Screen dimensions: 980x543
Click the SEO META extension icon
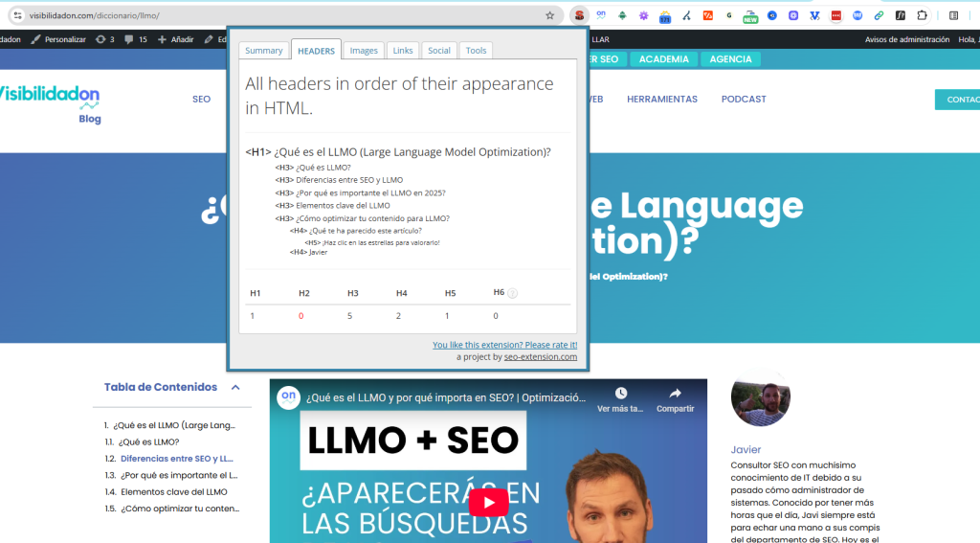(579, 15)
